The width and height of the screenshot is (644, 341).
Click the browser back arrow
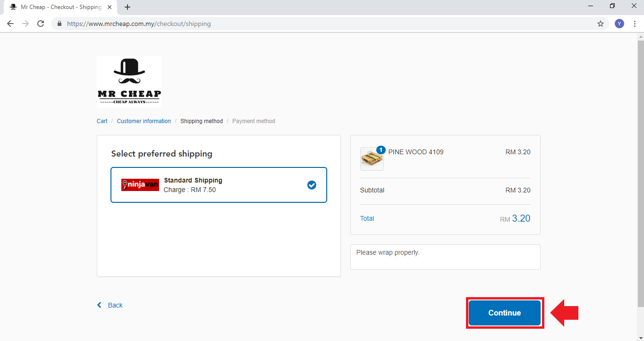10,24
